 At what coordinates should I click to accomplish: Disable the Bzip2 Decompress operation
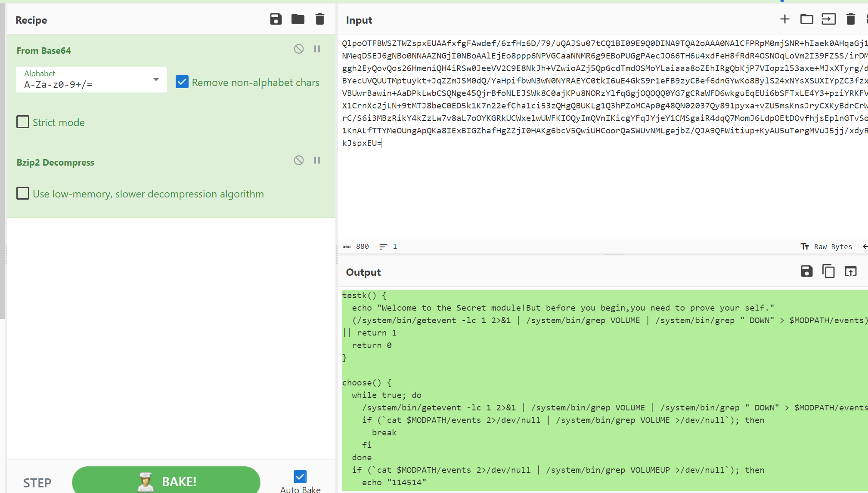click(298, 160)
